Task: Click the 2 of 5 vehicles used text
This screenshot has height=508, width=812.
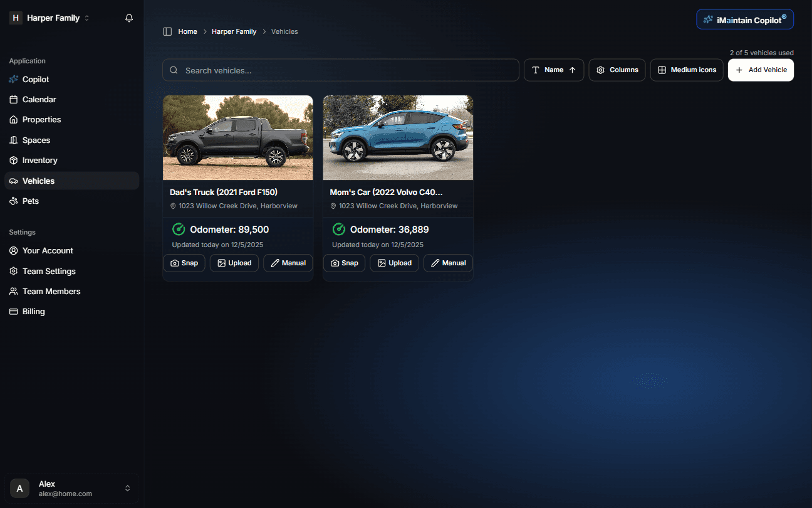Action: tap(762, 53)
